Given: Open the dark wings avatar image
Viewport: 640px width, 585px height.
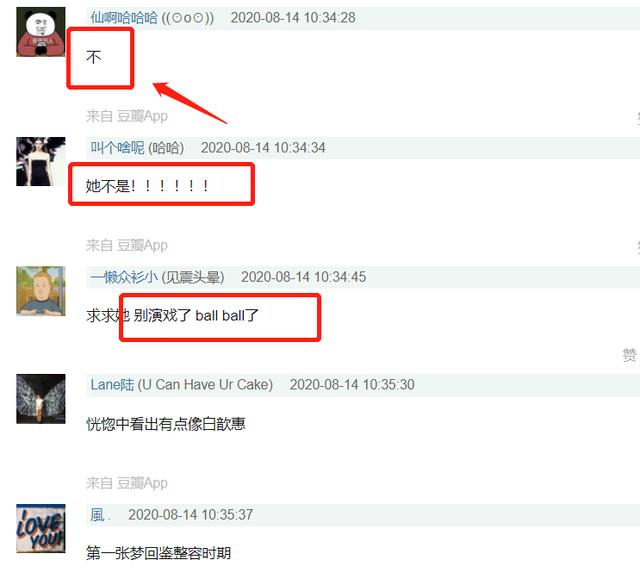Looking at the screenshot, I should point(40,399).
